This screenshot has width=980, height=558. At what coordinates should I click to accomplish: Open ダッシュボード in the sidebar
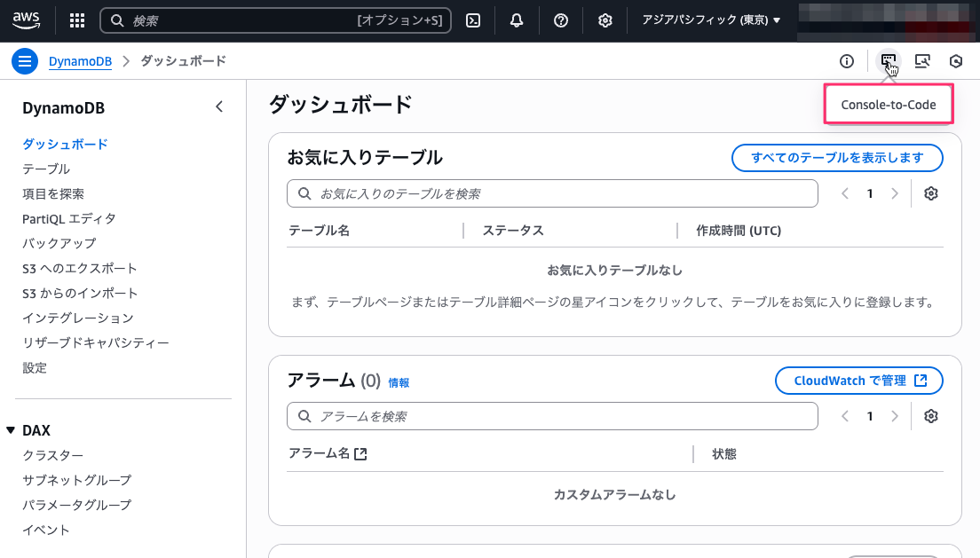pos(65,145)
